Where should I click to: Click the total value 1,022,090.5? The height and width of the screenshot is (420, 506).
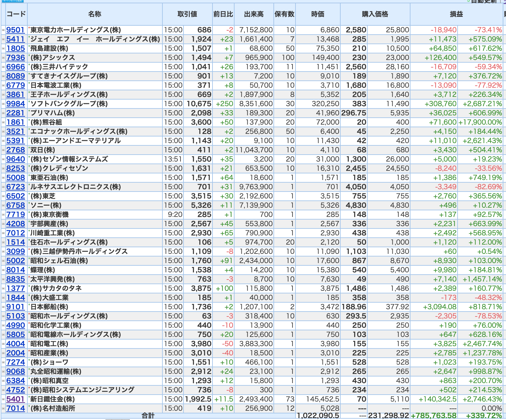[x=318, y=416]
